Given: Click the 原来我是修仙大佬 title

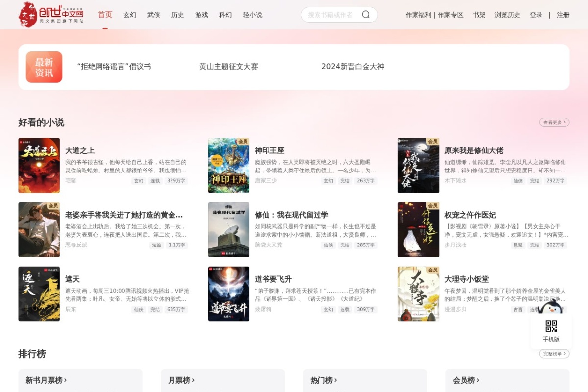Looking at the screenshot, I should coord(474,150).
